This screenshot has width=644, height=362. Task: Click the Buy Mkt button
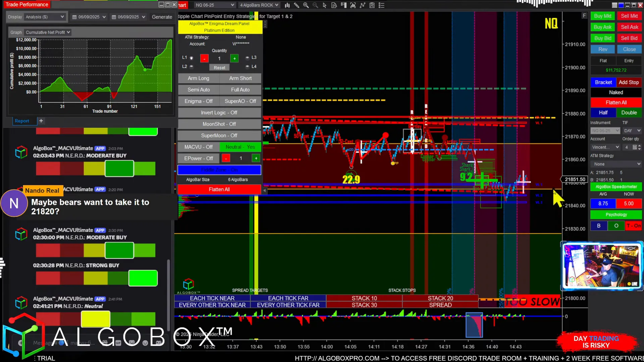(x=602, y=16)
